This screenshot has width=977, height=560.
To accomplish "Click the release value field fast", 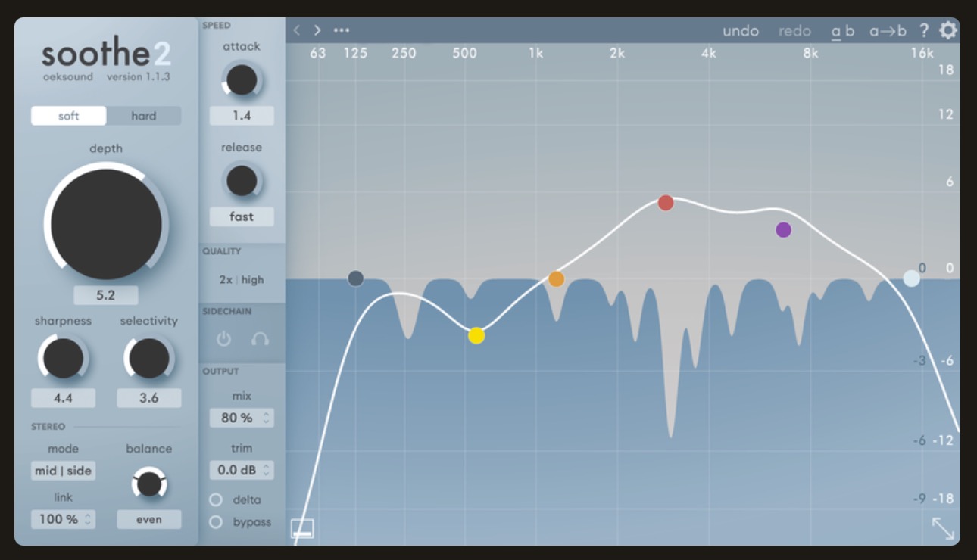I will pyautogui.click(x=242, y=216).
